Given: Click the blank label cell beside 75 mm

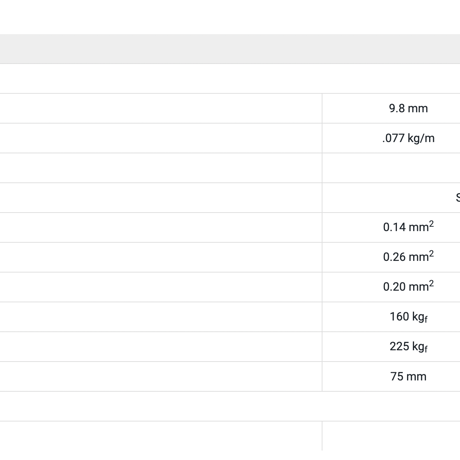Looking at the screenshot, I should point(161,376).
